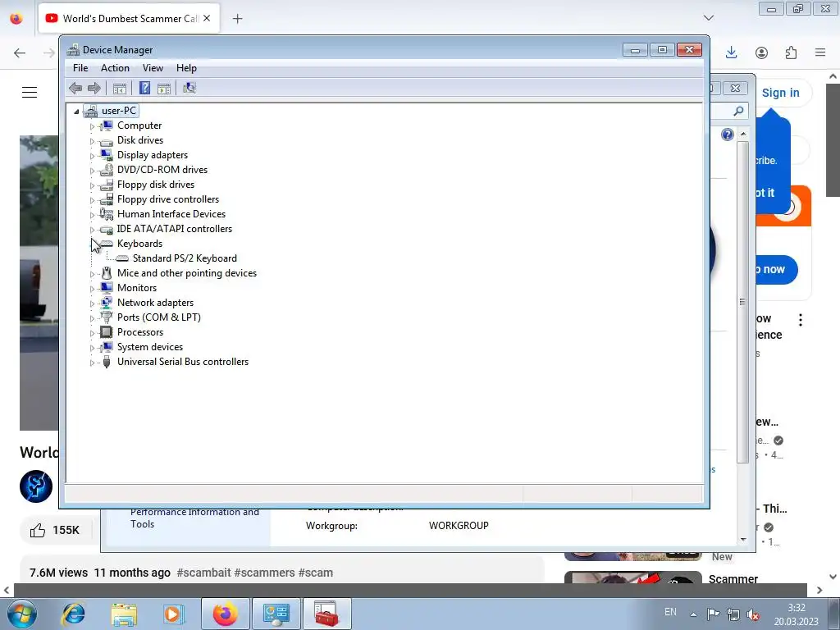Image resolution: width=840 pixels, height=630 pixels.
Task: Expand the DVD/CD-ROM drives category
Action: (x=92, y=171)
